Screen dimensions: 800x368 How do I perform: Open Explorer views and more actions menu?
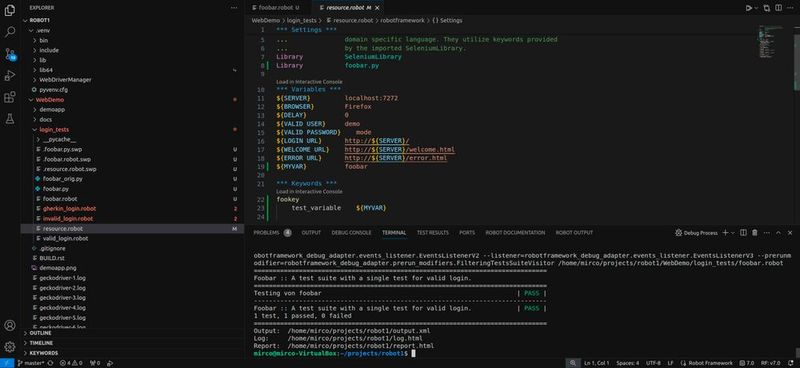coord(234,8)
